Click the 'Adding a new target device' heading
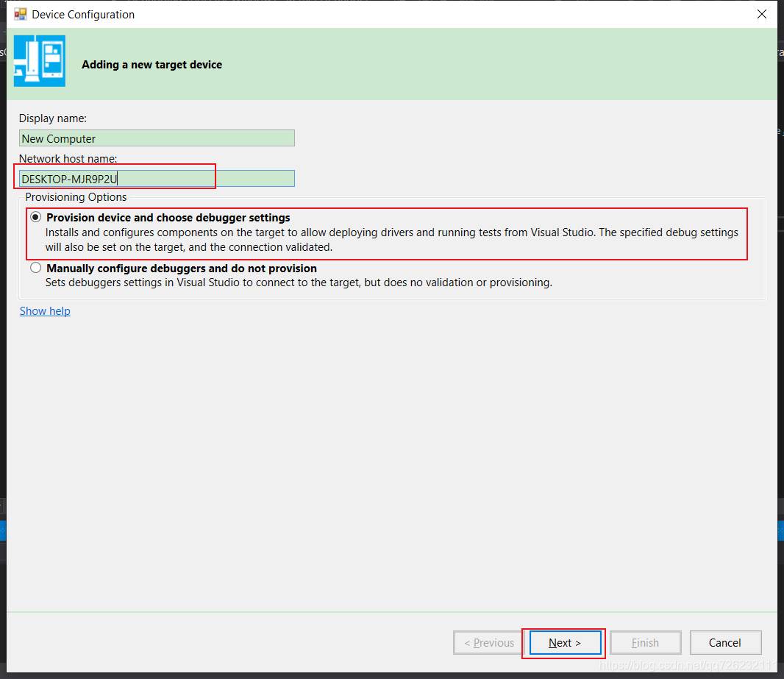 point(152,65)
